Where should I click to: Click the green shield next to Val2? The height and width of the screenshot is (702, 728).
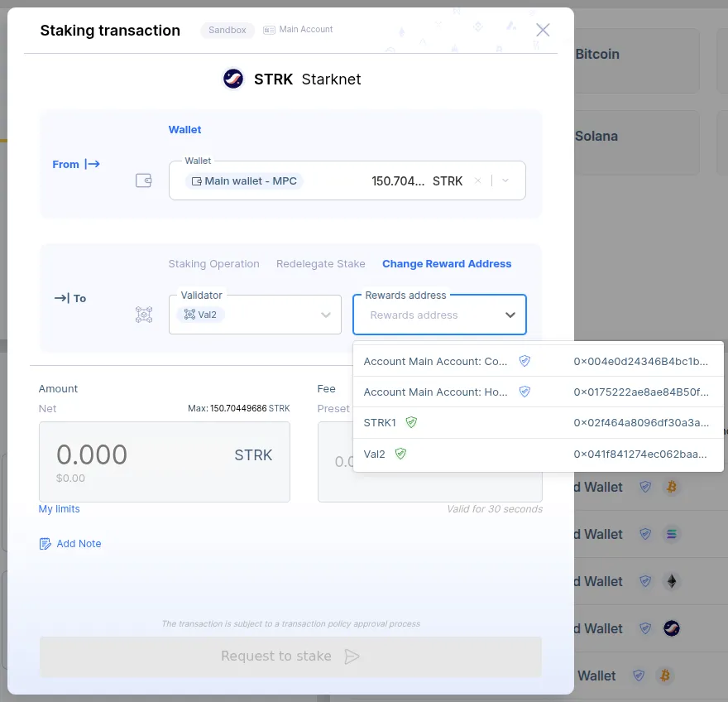point(400,454)
